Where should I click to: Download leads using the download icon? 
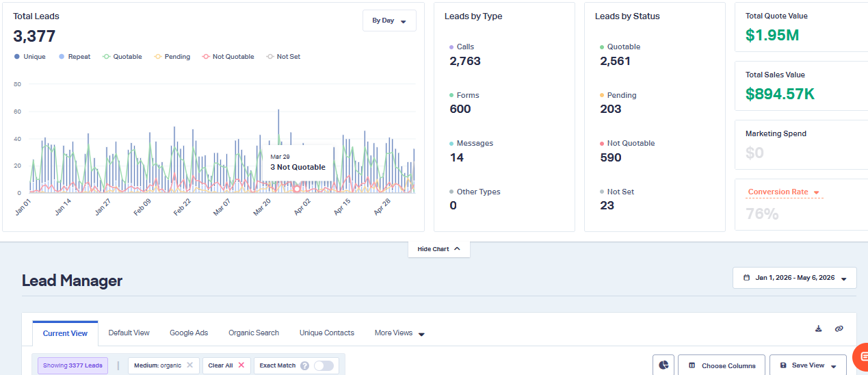pyautogui.click(x=818, y=329)
